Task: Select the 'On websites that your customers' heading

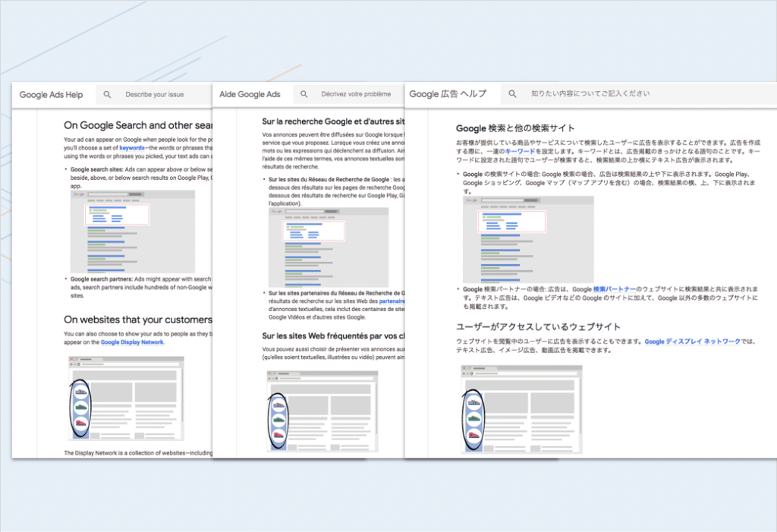Action: 138,320
